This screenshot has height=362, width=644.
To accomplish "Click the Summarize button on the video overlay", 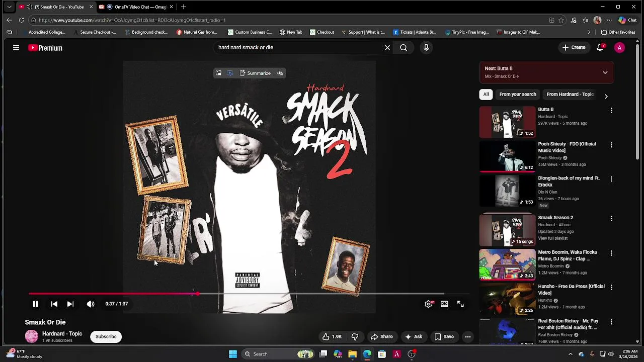I will tap(255, 73).
